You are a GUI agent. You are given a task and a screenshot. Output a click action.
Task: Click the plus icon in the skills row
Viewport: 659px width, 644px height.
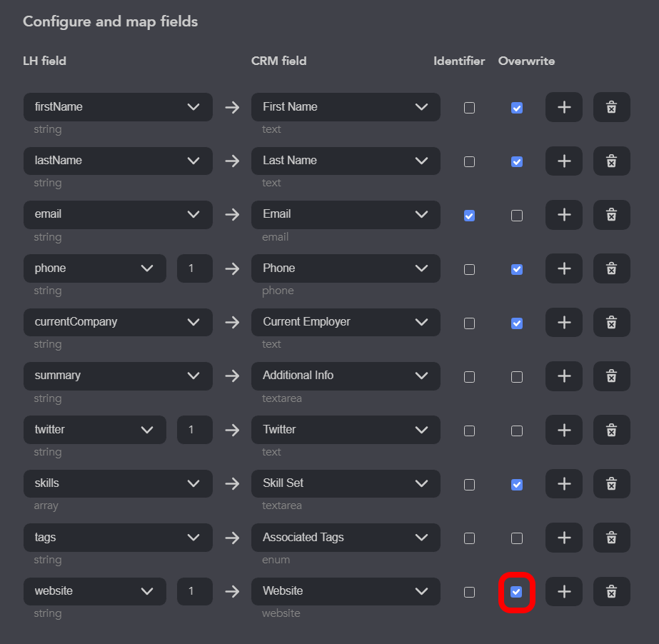tap(564, 484)
